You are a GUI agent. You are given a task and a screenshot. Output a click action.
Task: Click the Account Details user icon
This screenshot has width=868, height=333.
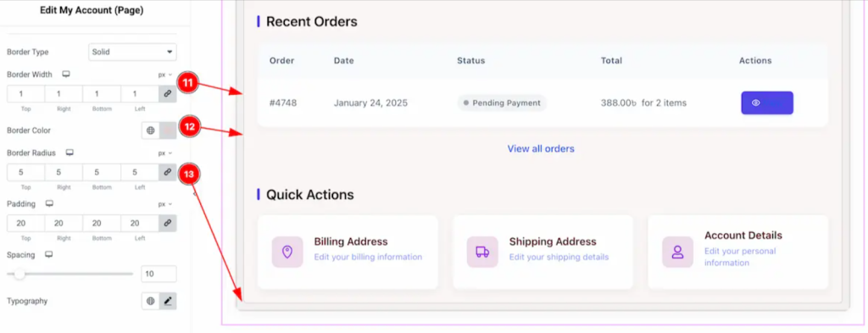pyautogui.click(x=677, y=252)
